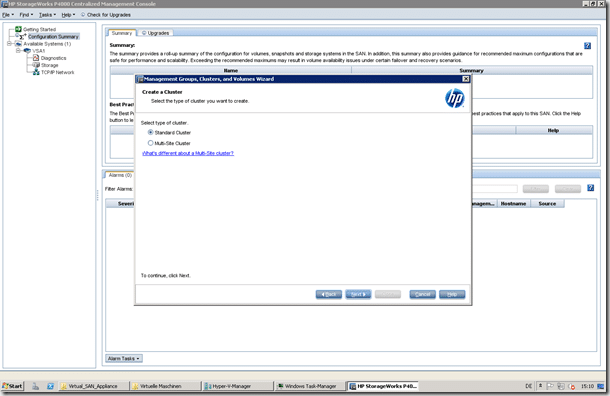This screenshot has width=610, height=396.
Task: Click the Cancel button in wizard
Action: coord(422,294)
